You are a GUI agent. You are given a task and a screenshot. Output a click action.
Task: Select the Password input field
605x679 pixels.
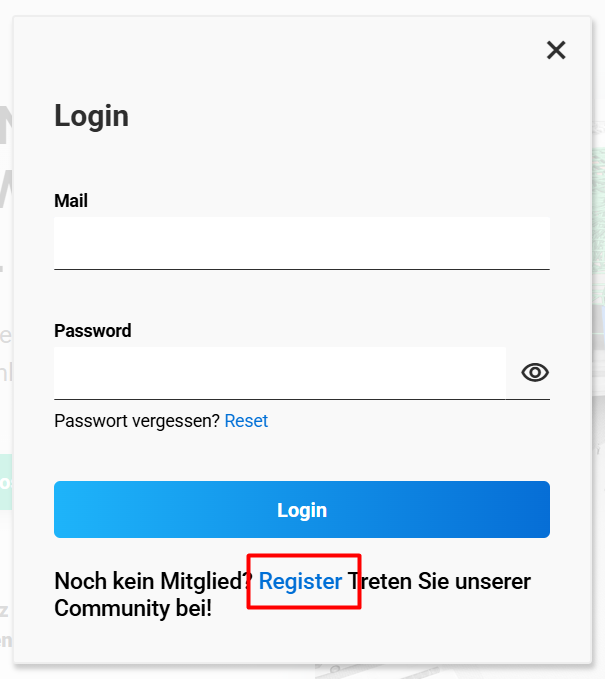pos(280,373)
